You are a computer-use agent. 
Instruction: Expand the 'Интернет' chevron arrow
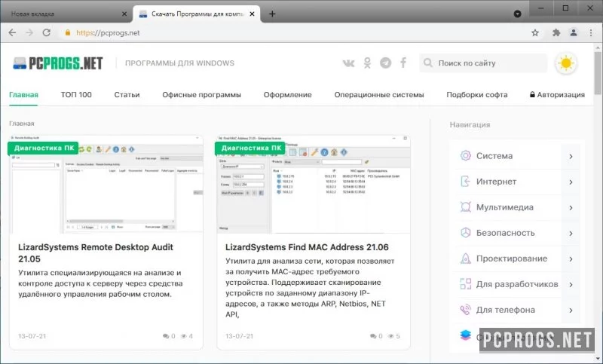[x=571, y=182]
